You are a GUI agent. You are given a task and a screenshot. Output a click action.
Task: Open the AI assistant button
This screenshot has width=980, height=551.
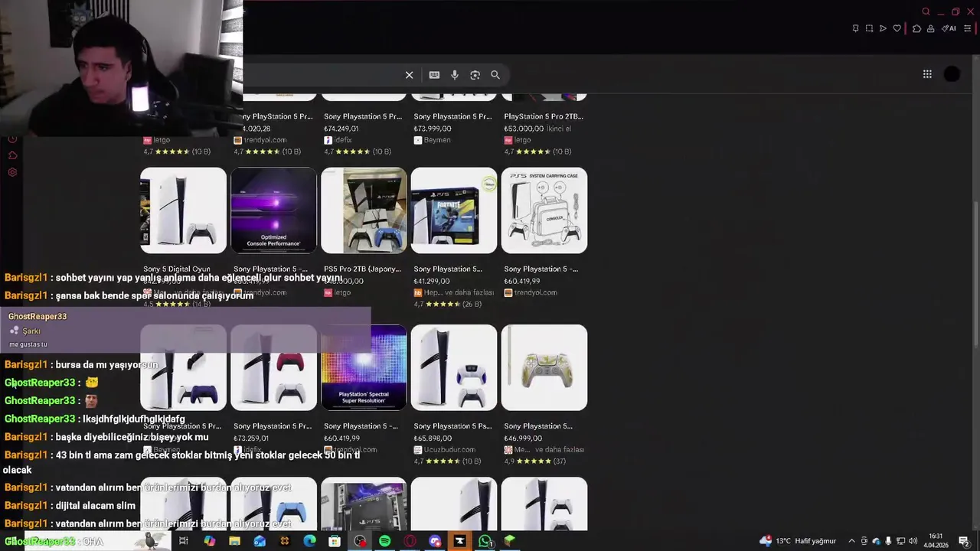click(x=949, y=28)
